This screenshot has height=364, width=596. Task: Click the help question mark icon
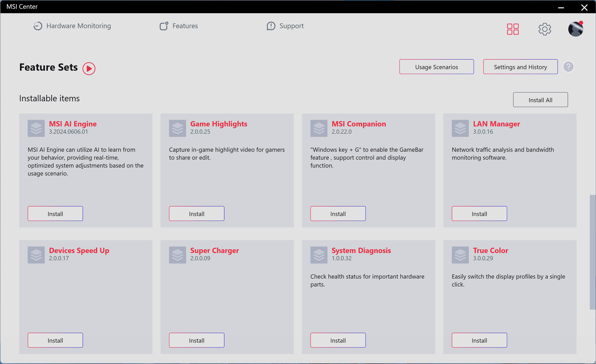click(x=569, y=67)
